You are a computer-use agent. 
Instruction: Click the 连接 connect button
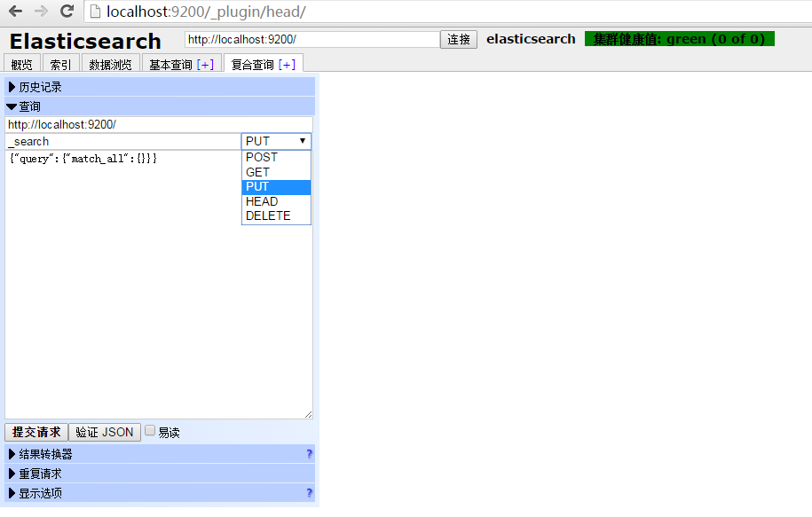[458, 39]
